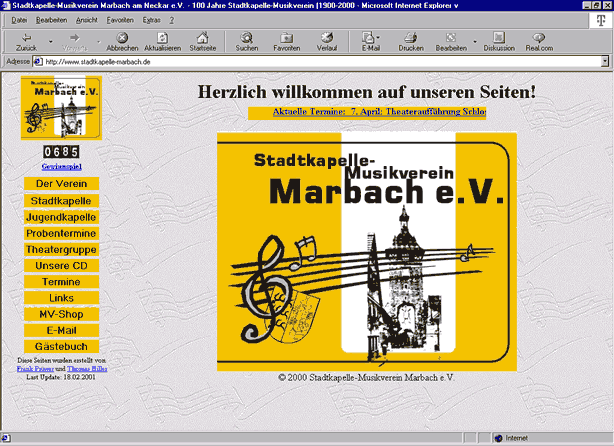The image size is (614, 446).
Task: Open the Suchen search icon
Action: pos(246,38)
